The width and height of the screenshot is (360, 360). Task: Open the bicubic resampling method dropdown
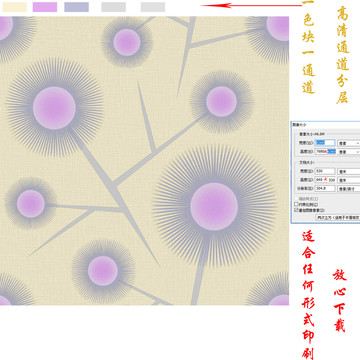tap(338, 217)
